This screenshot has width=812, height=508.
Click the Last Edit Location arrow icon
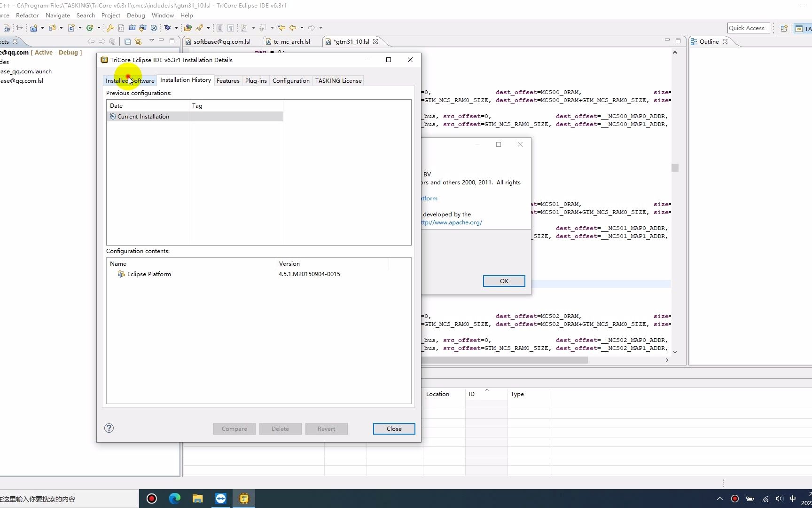pyautogui.click(x=281, y=28)
